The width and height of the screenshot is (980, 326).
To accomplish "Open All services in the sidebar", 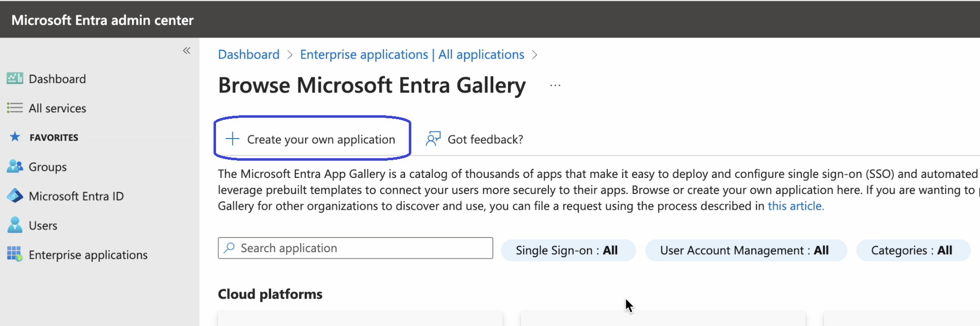I will pos(57,108).
